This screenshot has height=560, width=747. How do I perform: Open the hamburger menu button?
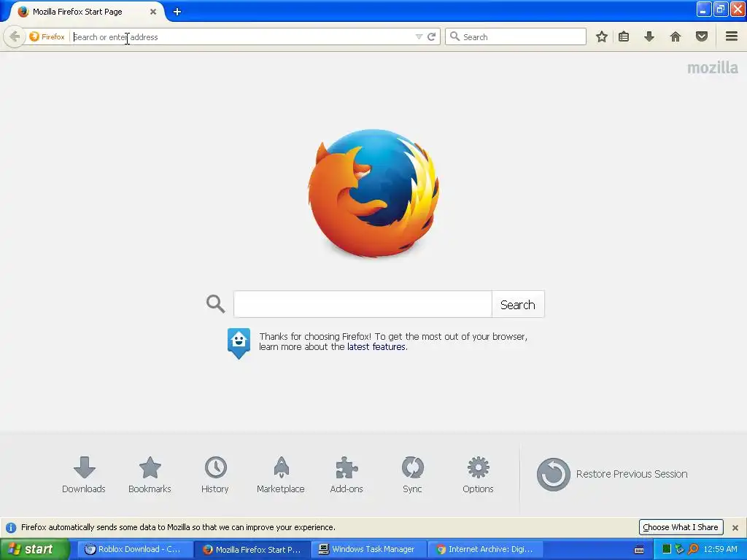(732, 36)
